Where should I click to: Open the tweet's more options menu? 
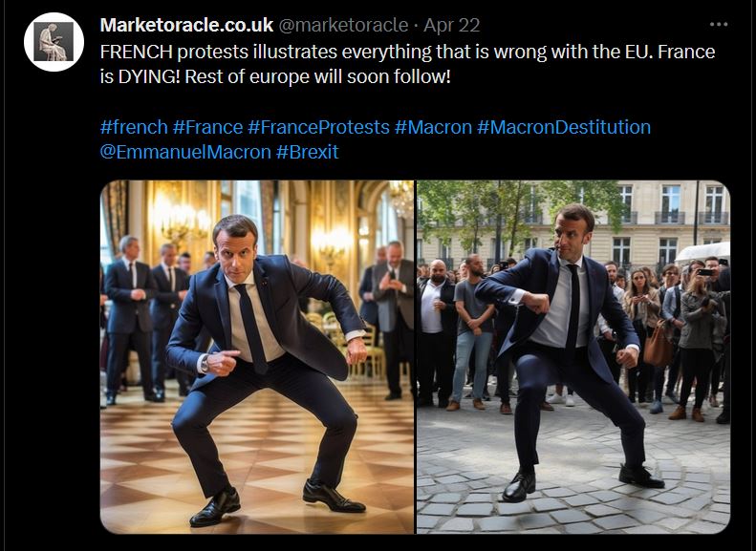pyautogui.click(x=719, y=25)
